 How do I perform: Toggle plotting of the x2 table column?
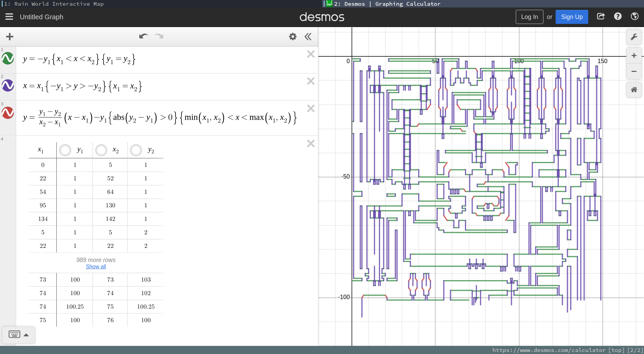coord(101,150)
